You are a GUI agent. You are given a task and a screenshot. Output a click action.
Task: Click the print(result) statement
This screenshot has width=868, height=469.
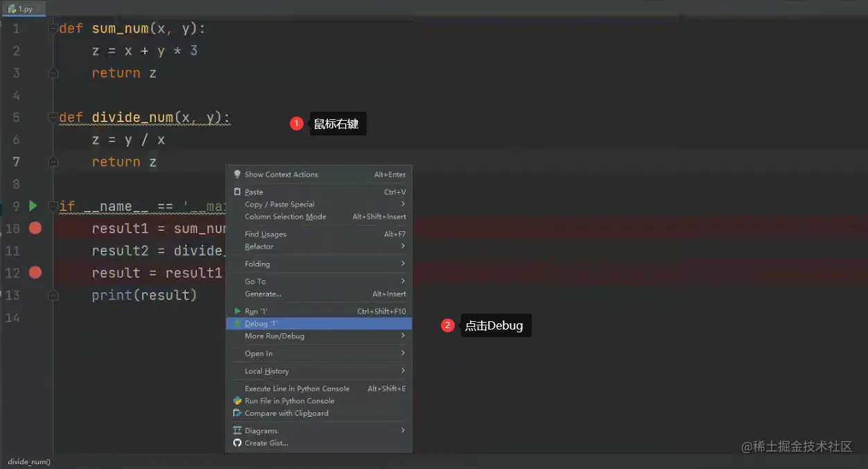click(x=144, y=295)
